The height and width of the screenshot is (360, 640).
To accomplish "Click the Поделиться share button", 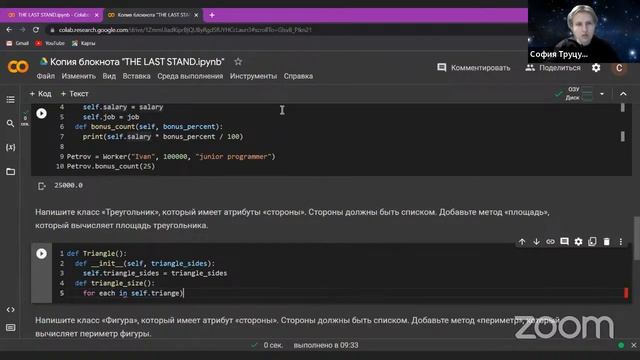I will [553, 68].
